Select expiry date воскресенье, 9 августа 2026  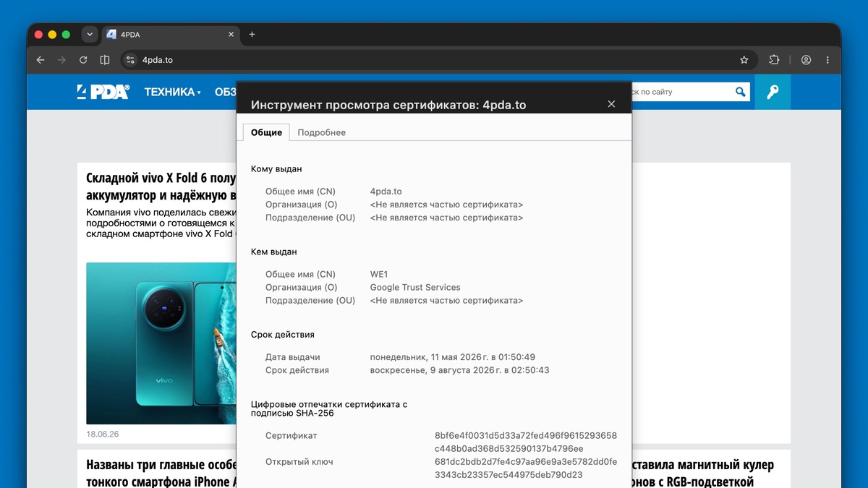(460, 370)
